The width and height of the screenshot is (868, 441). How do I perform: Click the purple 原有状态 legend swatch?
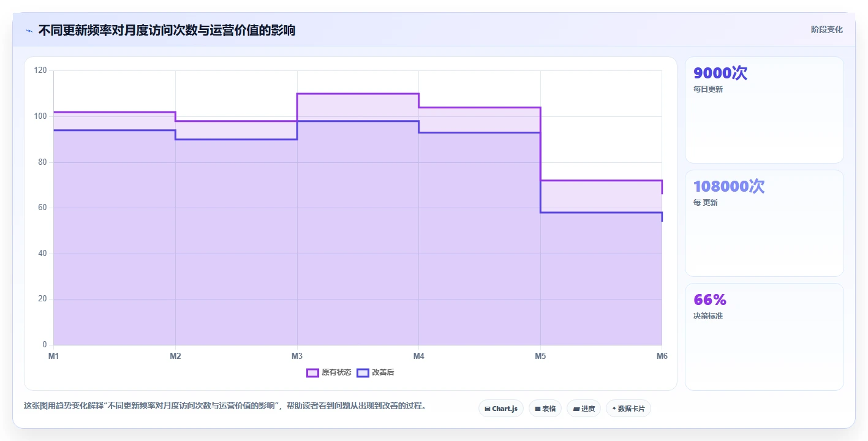[x=312, y=372]
